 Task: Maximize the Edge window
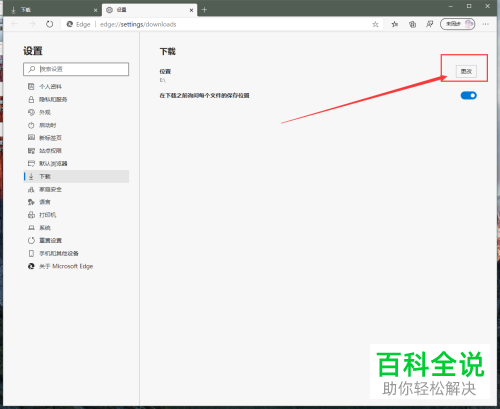click(469, 6)
